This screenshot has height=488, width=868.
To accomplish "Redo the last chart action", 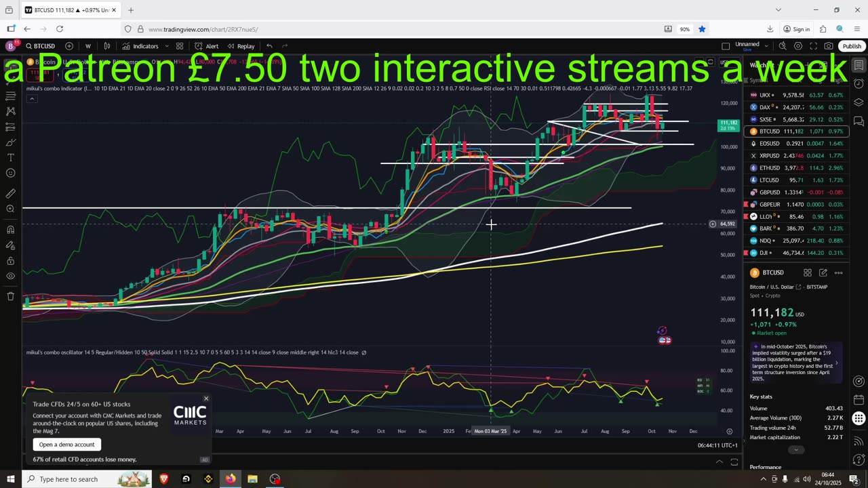I will coord(285,46).
